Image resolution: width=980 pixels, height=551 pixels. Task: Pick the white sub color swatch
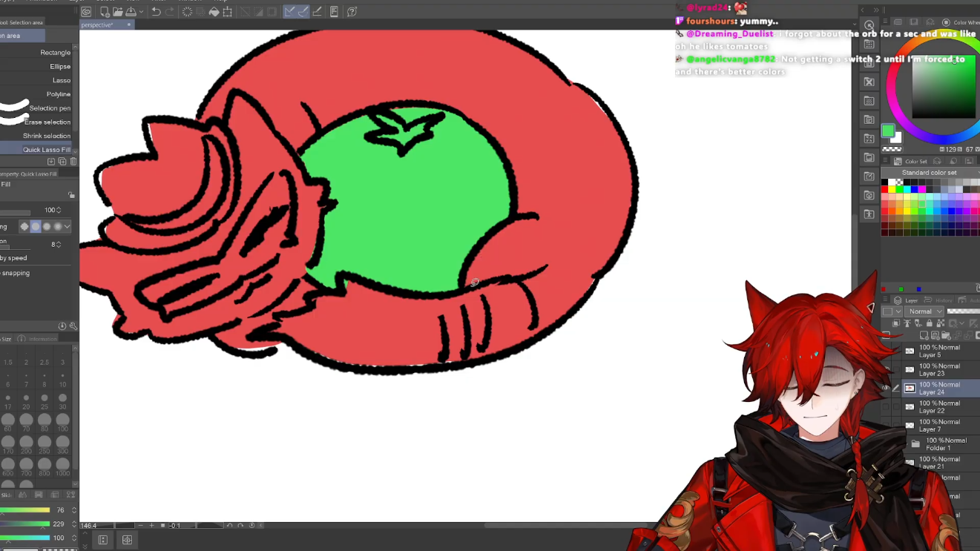click(896, 138)
